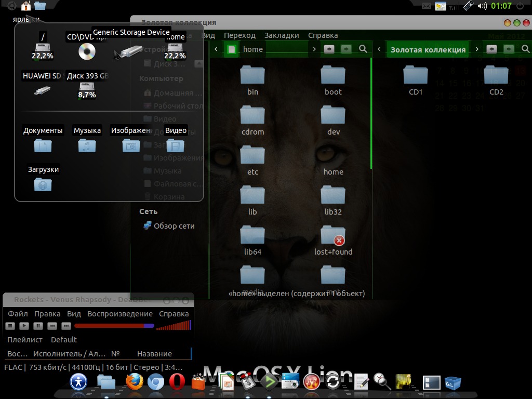The width and height of the screenshot is (532, 399).
Task: Switch to the Default playlist tab
Action: [x=64, y=340]
